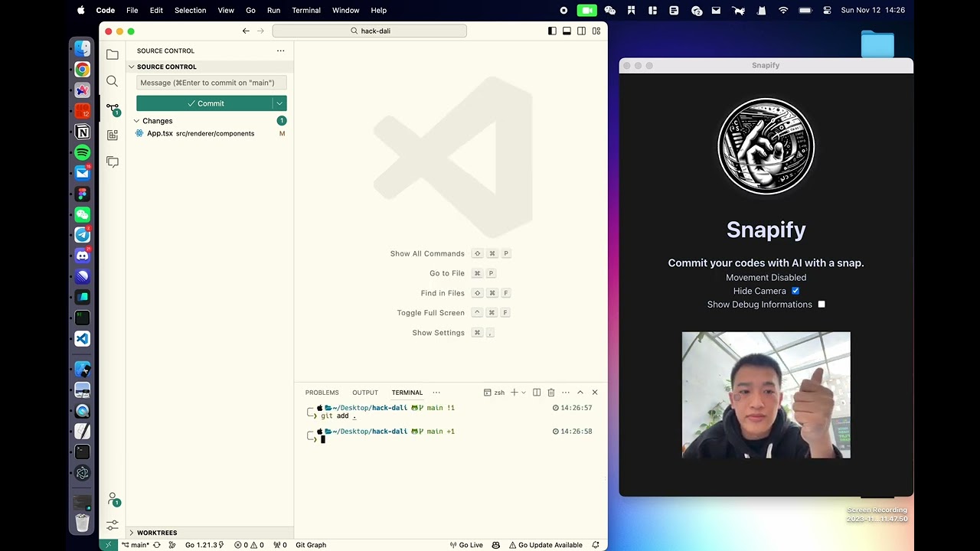Open the Terminal menu in menu bar
Viewport: 980px width, 551px height.
click(306, 10)
